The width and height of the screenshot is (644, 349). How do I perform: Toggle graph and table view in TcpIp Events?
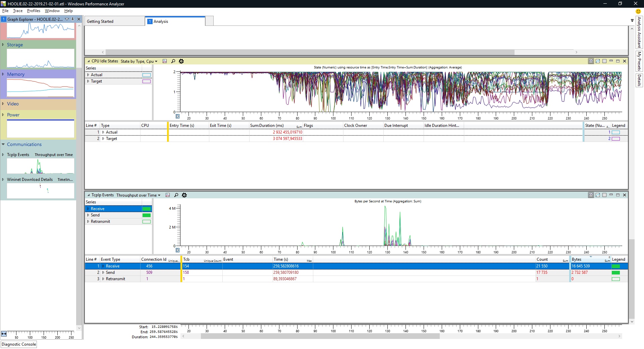(x=591, y=195)
